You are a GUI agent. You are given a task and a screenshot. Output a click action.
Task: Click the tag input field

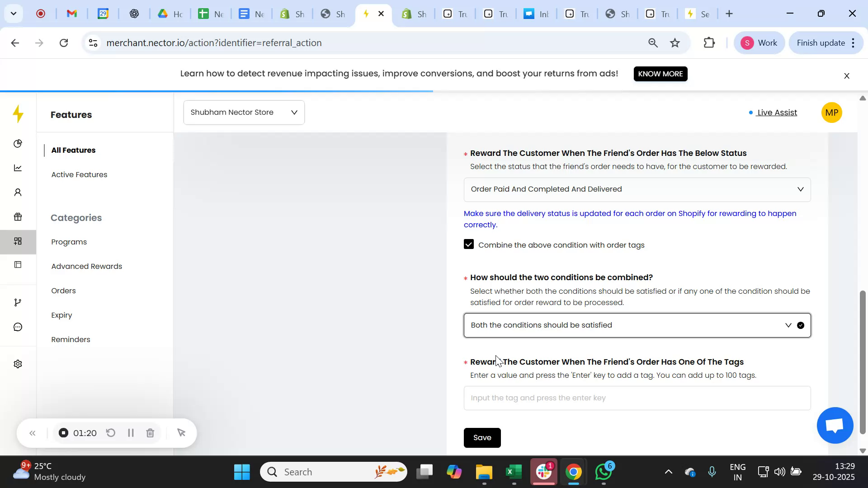click(x=637, y=398)
